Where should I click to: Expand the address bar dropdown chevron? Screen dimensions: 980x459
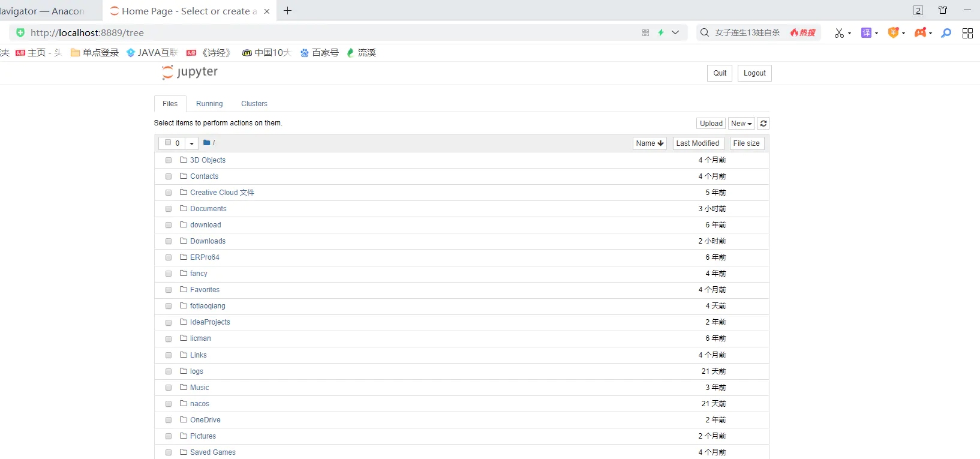(x=675, y=33)
